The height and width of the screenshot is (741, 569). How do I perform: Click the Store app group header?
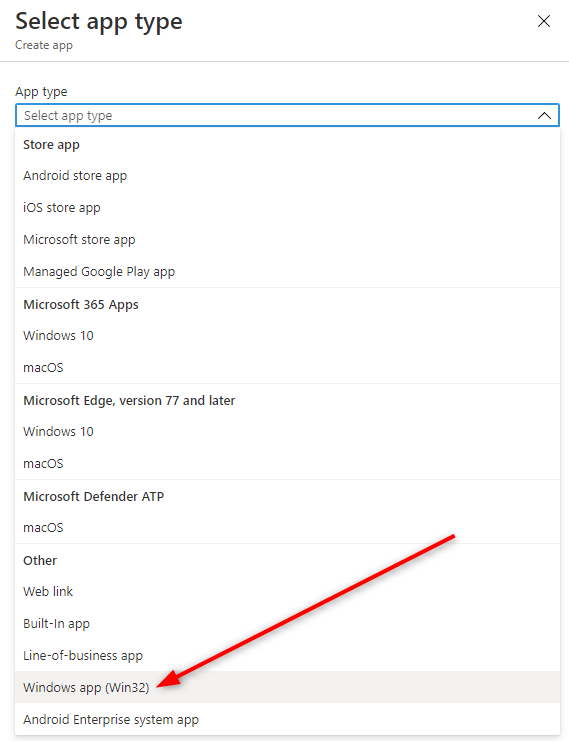pos(51,145)
